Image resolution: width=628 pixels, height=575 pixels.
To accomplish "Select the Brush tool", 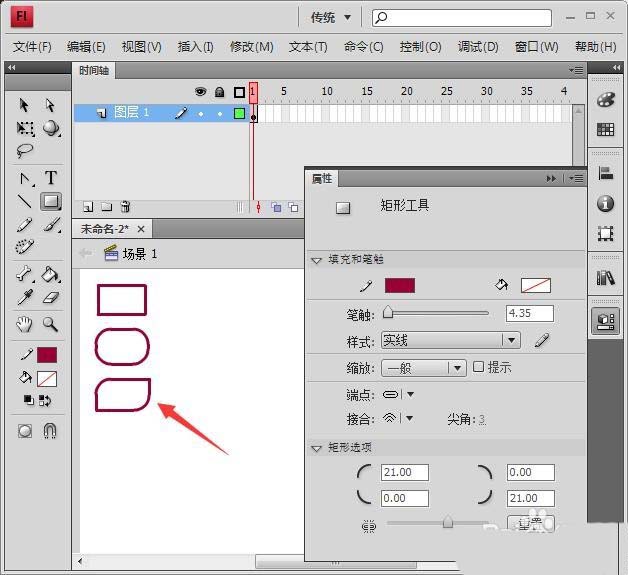I will (52, 225).
